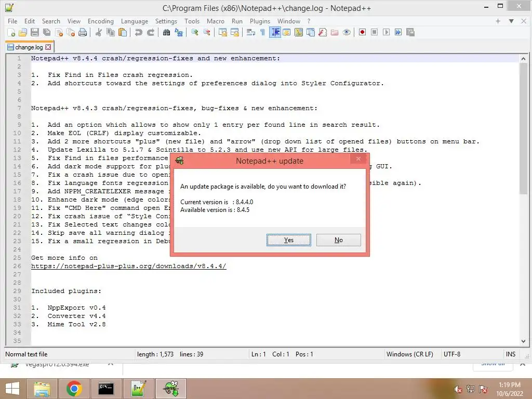Open the Edit menu
Screen dimensions: 532x399
[30, 21]
